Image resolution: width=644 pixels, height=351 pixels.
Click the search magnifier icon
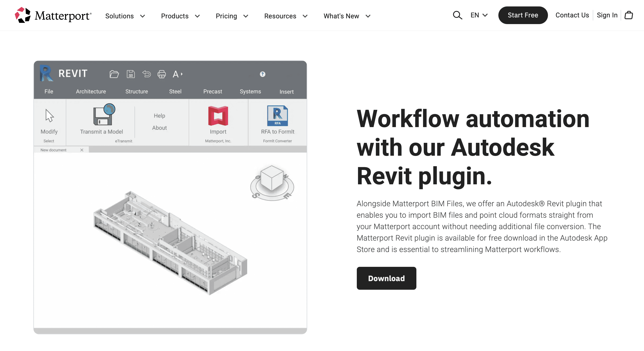(x=457, y=15)
